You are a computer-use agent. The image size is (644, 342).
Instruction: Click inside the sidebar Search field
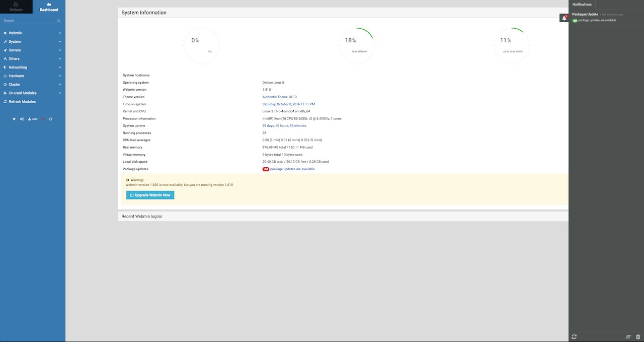(30, 21)
